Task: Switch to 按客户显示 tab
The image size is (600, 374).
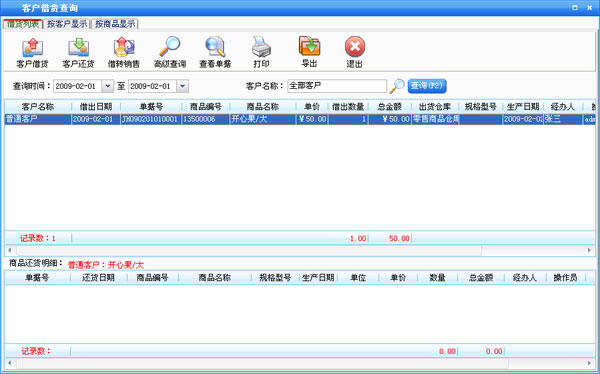Action: coord(67,24)
